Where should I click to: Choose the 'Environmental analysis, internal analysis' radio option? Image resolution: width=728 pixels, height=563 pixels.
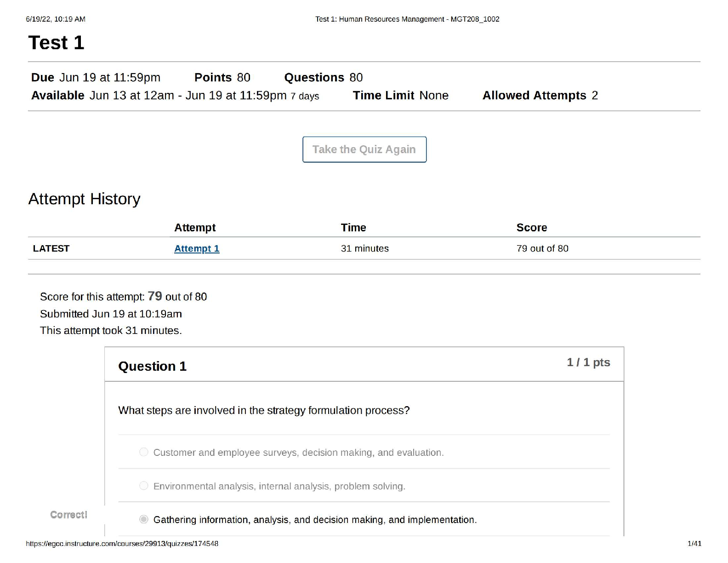[144, 486]
